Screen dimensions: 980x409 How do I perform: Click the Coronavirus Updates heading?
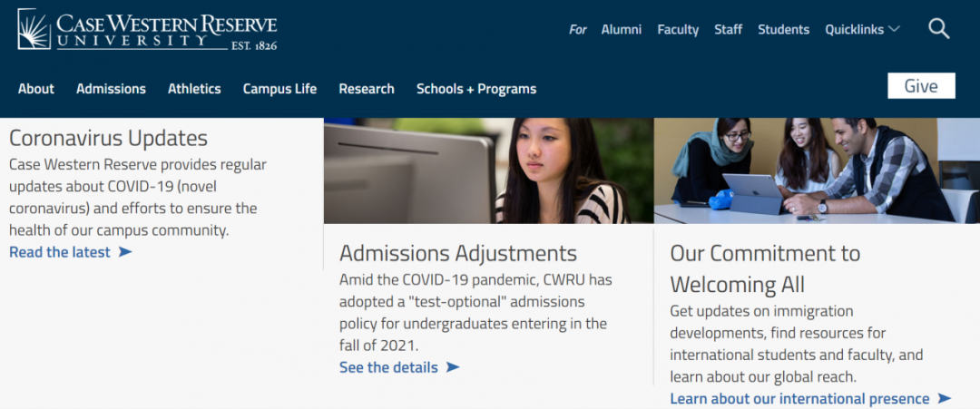click(x=108, y=137)
